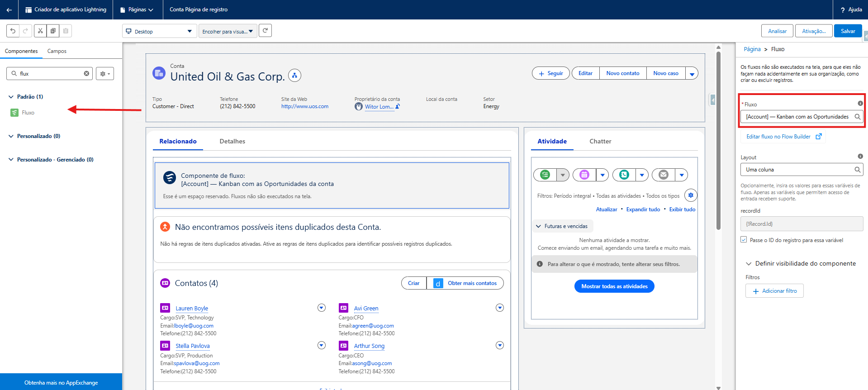Open Lauren Boyle's row action dropdown
The image size is (868, 390).
click(x=322, y=308)
